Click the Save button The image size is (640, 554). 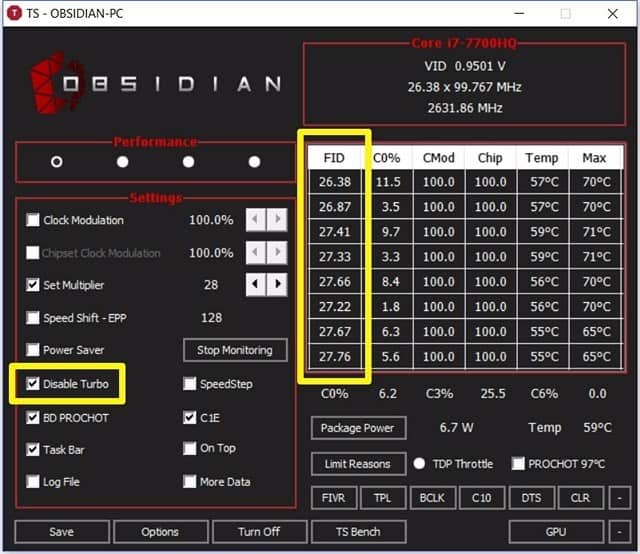[x=62, y=532]
